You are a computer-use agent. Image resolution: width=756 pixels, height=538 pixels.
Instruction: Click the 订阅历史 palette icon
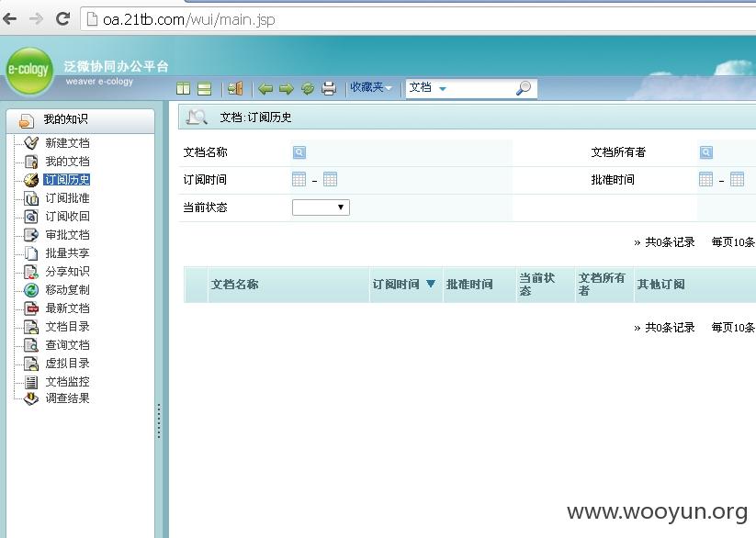click(31, 180)
